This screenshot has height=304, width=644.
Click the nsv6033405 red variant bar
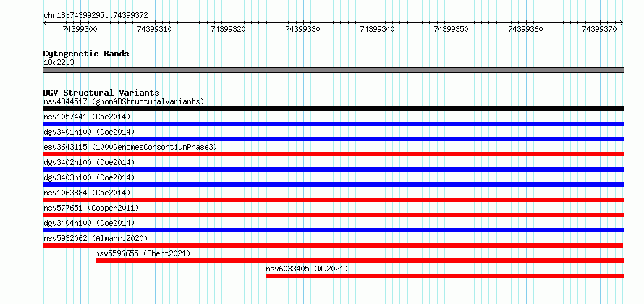pyautogui.click(x=445, y=276)
